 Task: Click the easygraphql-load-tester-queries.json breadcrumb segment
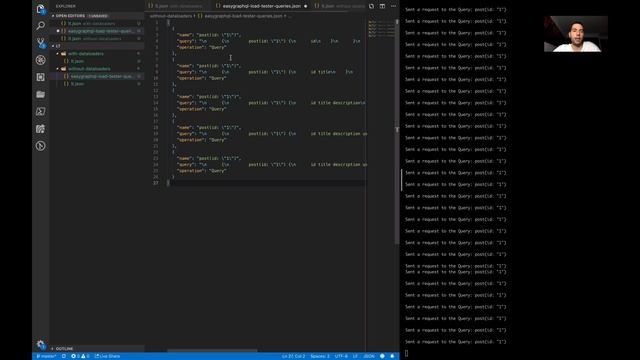pos(243,16)
